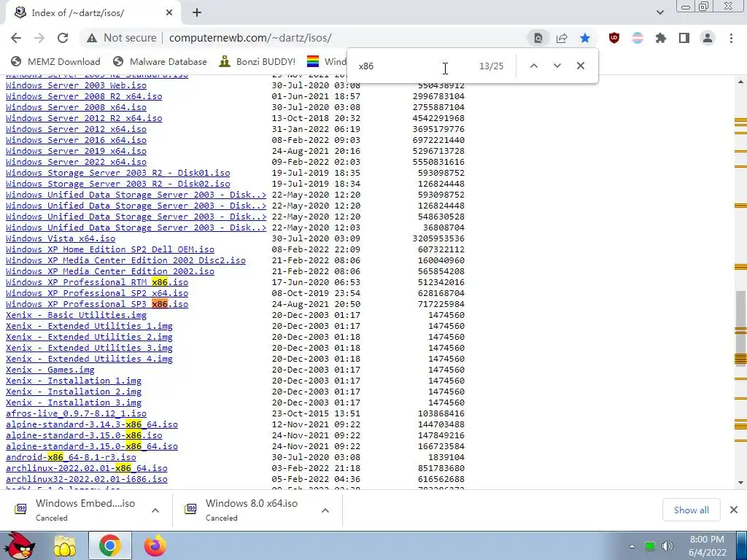Open the Extensions puzzle menu

tap(661, 38)
